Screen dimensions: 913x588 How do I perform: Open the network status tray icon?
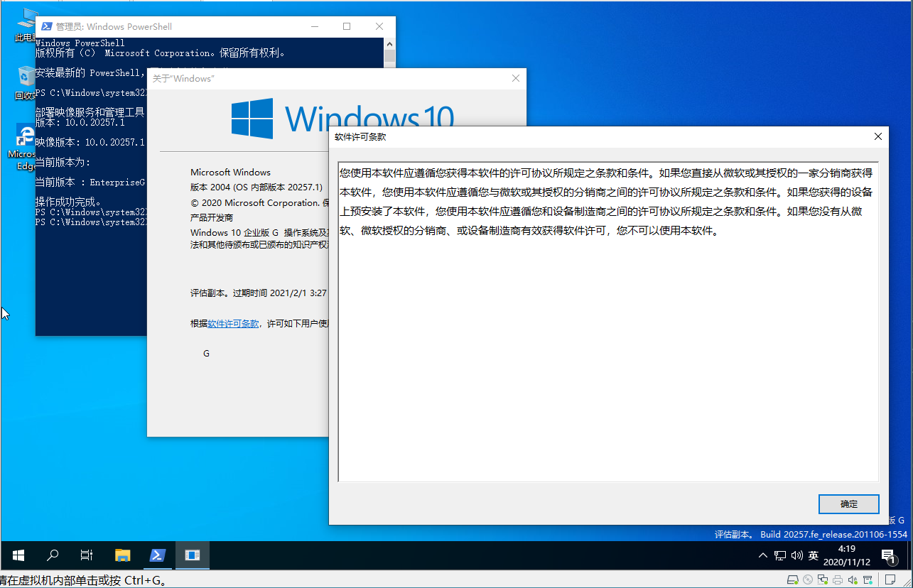pyautogui.click(x=780, y=555)
